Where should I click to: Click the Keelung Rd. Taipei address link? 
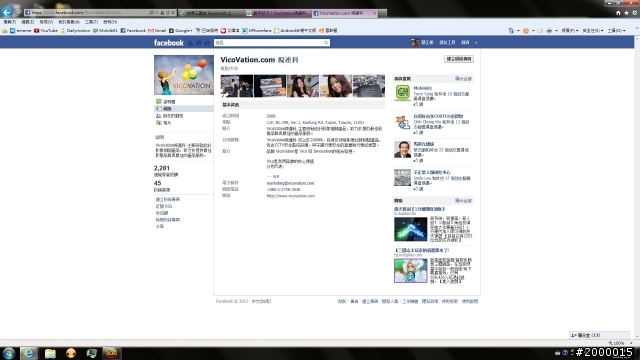pyautogui.click(x=315, y=122)
